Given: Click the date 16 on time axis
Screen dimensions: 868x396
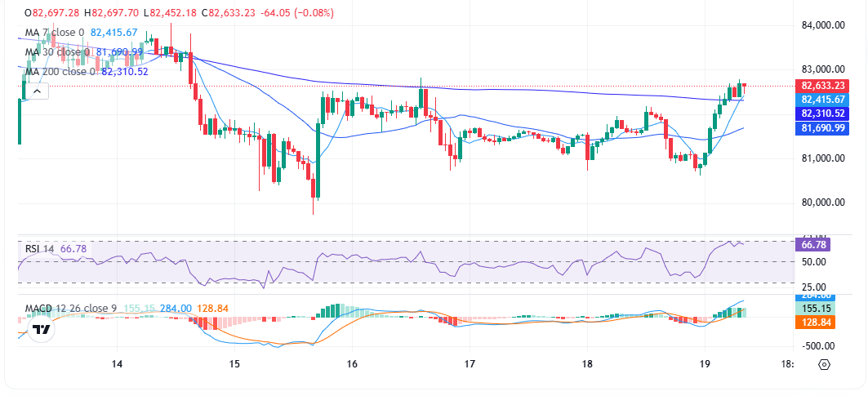Looking at the screenshot, I should (351, 364).
